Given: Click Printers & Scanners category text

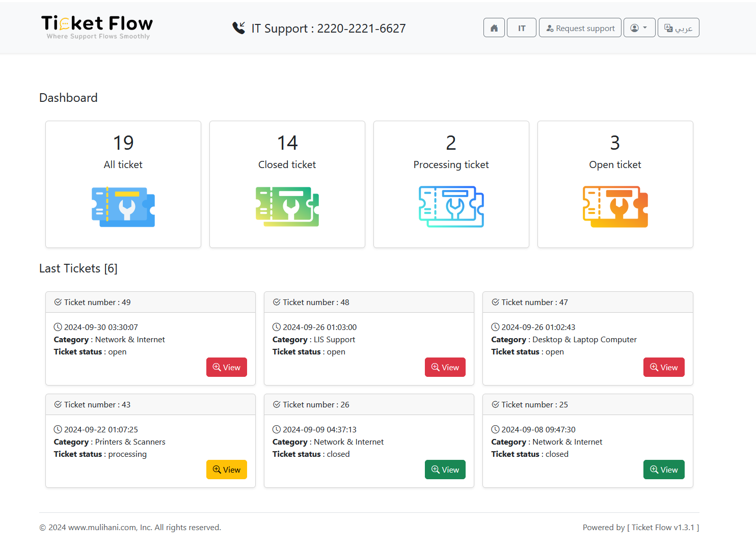Looking at the screenshot, I should click(x=130, y=442).
